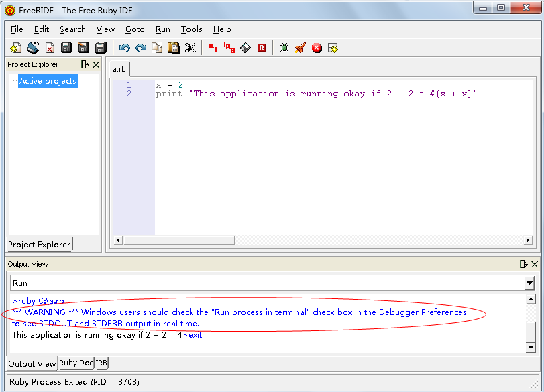Click the red square 'R' toolbar icon
The height and width of the screenshot is (392, 544).
pyautogui.click(x=262, y=48)
